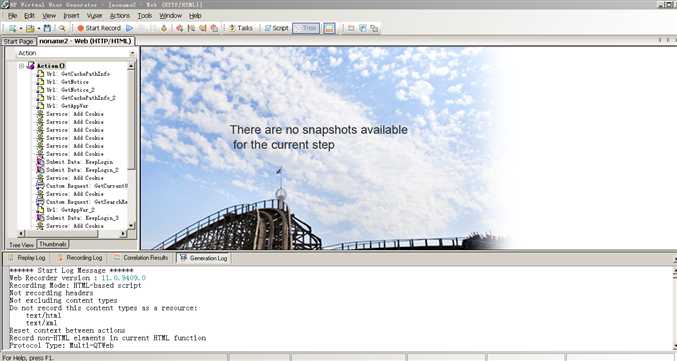Image resolution: width=677 pixels, height=361 pixels.
Task: Open the new script dropdown arrow in the toolbar
Action: pyautogui.click(x=20, y=28)
